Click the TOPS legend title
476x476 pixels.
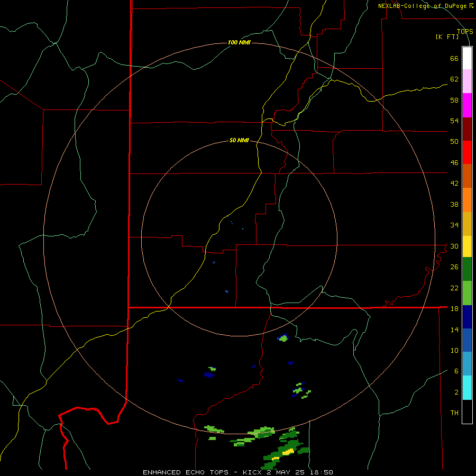click(465, 31)
